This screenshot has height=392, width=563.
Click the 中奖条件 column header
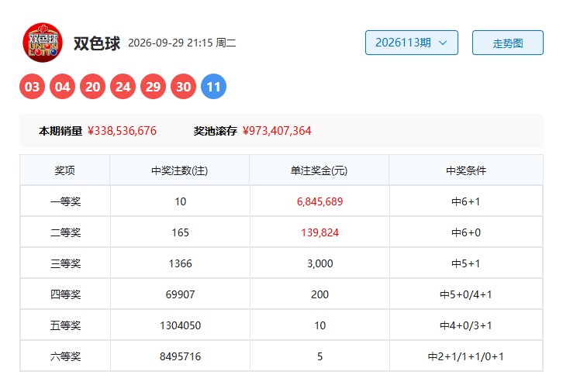coord(466,170)
